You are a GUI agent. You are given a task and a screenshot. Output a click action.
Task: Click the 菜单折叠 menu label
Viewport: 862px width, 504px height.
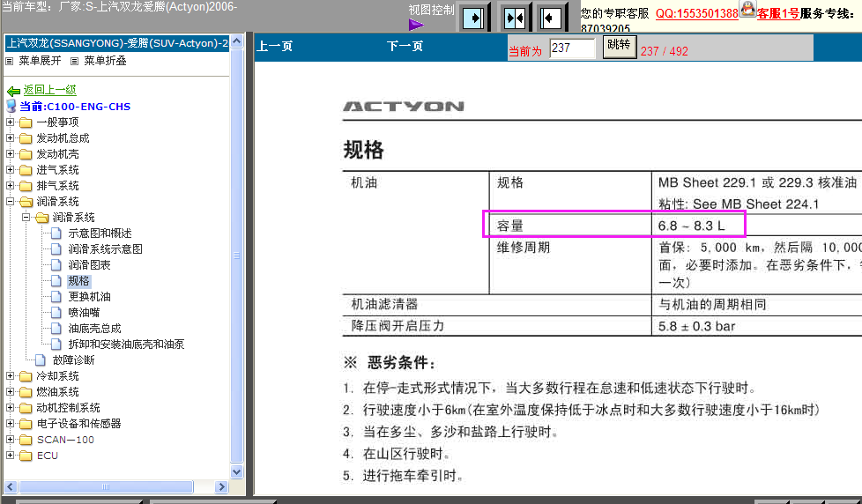pyautogui.click(x=105, y=61)
